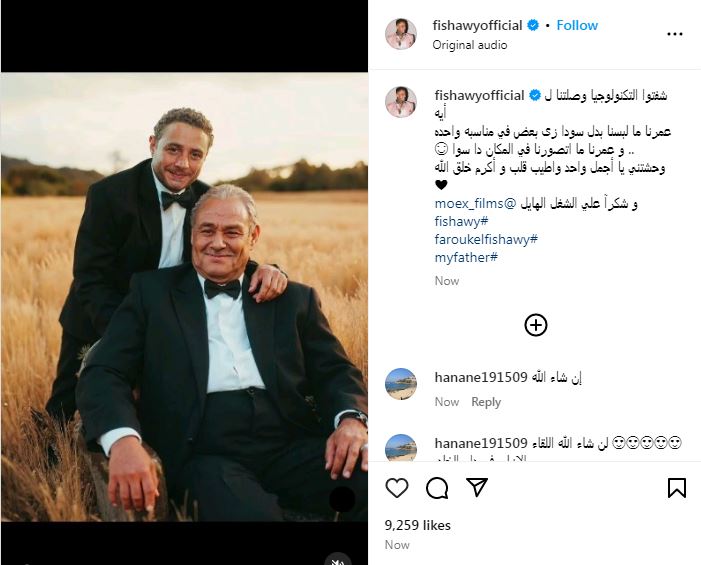Load more comments with plus circle
The width and height of the screenshot is (701, 565).
click(x=536, y=324)
